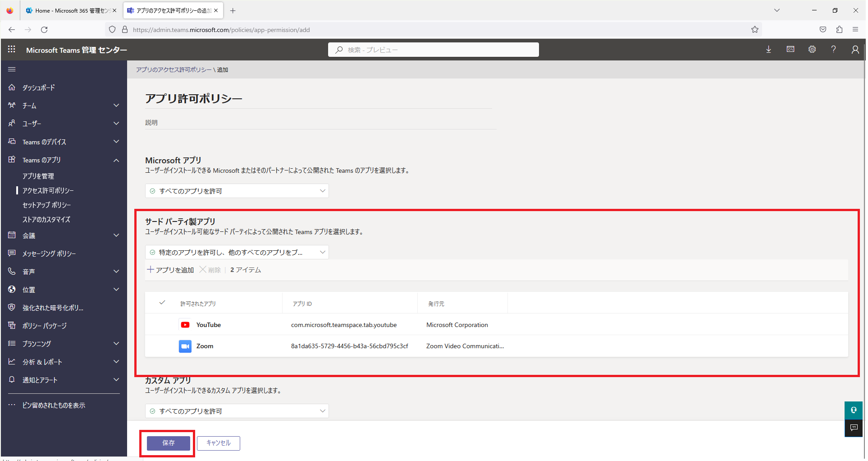Click the 保存 save button
Viewport: 868px width, 461px height.
pyautogui.click(x=169, y=443)
